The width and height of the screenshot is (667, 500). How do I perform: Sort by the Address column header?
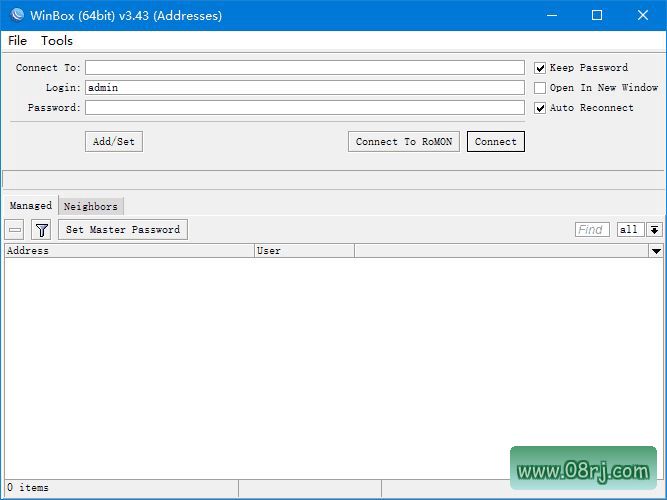click(128, 251)
